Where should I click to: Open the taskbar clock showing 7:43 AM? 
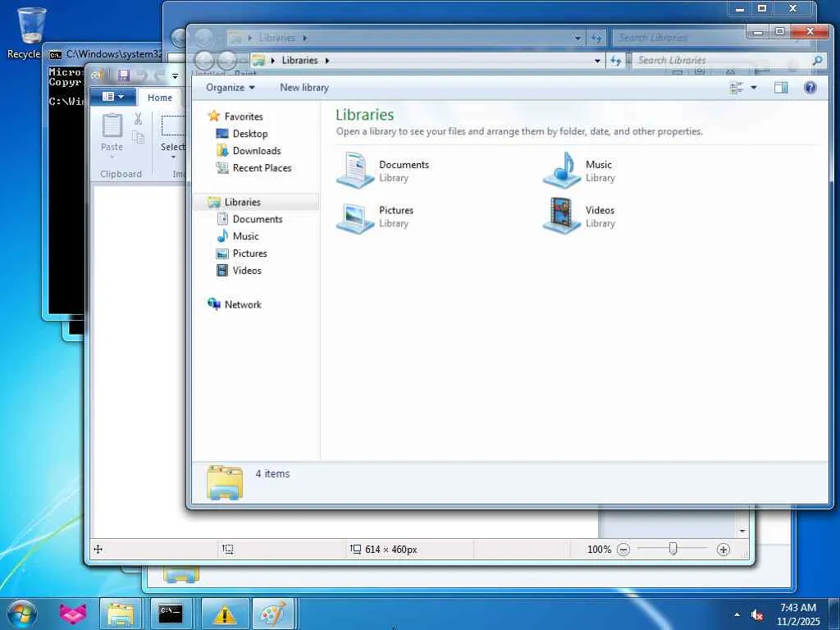[x=798, y=614]
